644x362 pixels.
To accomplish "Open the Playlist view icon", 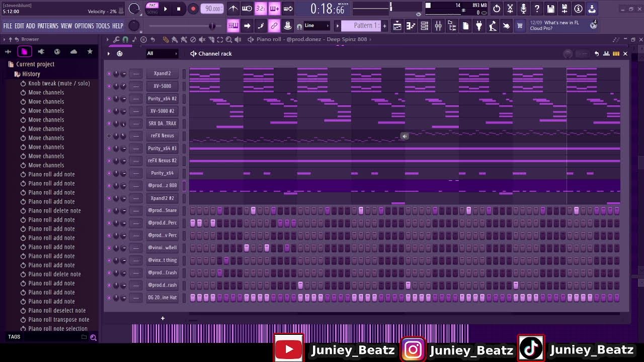I will pyautogui.click(x=397, y=26).
